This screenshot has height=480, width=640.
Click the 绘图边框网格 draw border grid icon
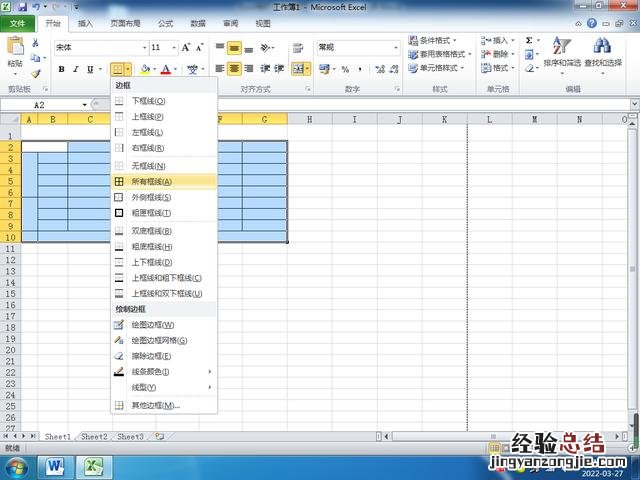(x=119, y=341)
